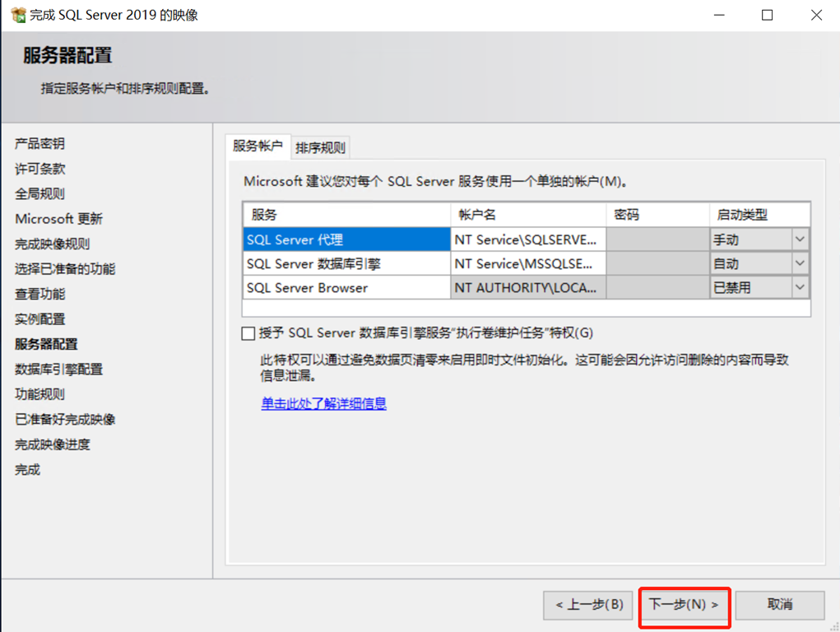Select 完成 step in sidebar
This screenshot has height=632, width=840.
[x=28, y=470]
